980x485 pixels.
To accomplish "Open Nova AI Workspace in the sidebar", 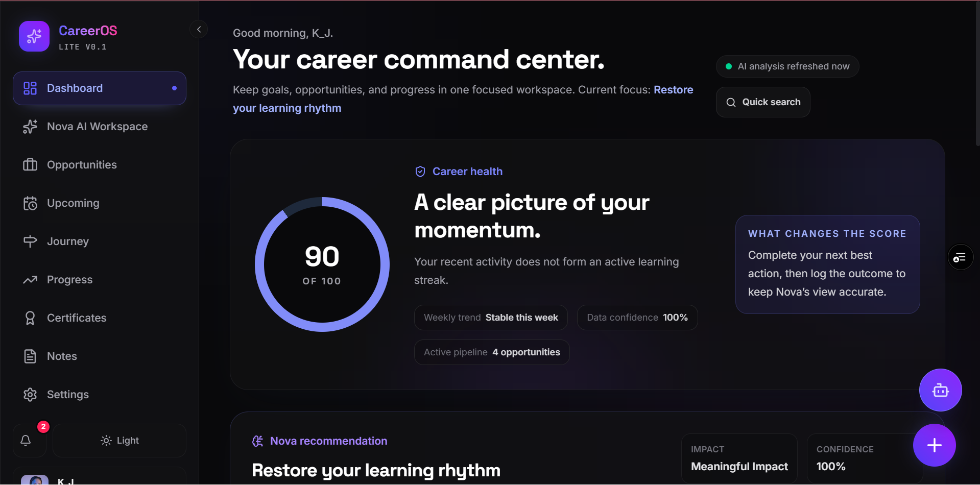I will 100,127.
